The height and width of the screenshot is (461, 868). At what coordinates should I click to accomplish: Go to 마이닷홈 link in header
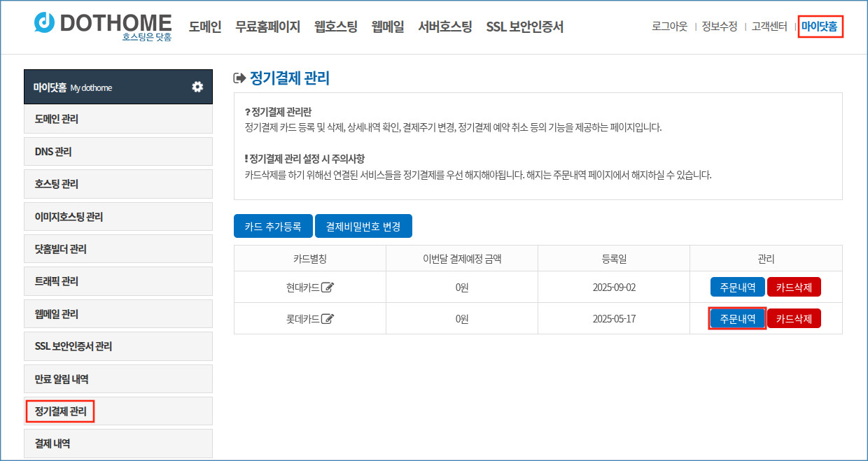(x=820, y=27)
